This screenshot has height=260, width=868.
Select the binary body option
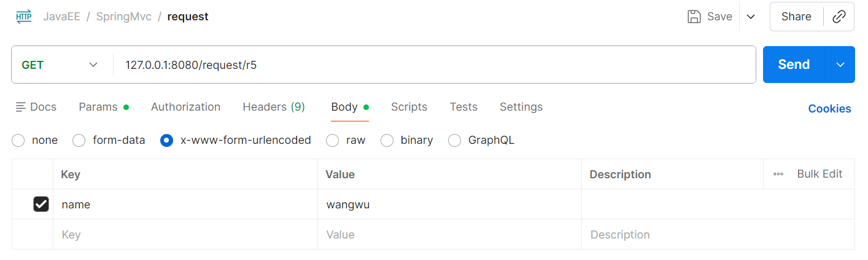[387, 140]
